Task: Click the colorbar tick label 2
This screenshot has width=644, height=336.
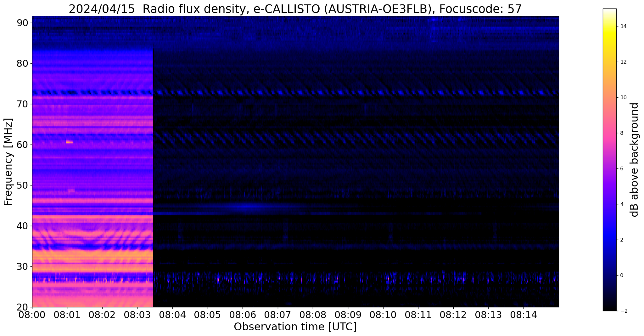Action: point(621,240)
